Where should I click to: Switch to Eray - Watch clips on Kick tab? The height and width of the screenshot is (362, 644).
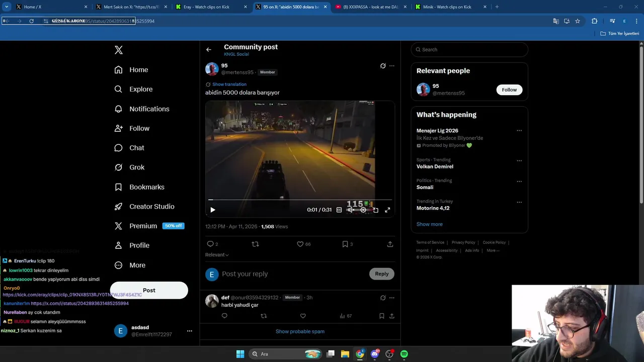(x=211, y=7)
